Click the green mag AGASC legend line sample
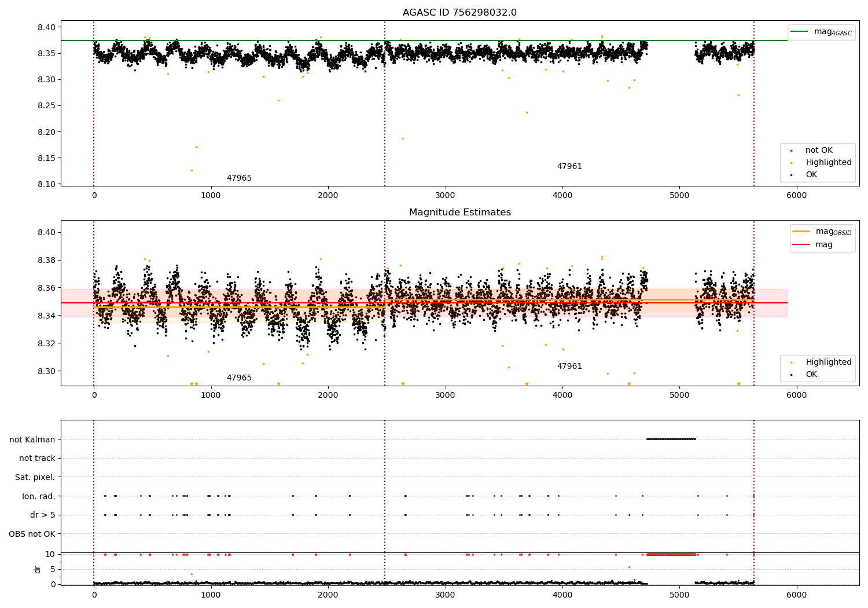 (800, 32)
